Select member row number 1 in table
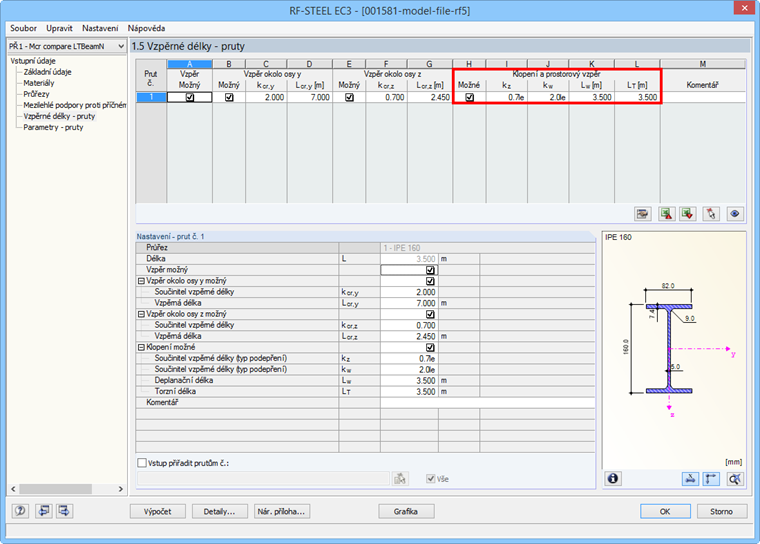Screen dimensions: 760x544 click(x=151, y=97)
